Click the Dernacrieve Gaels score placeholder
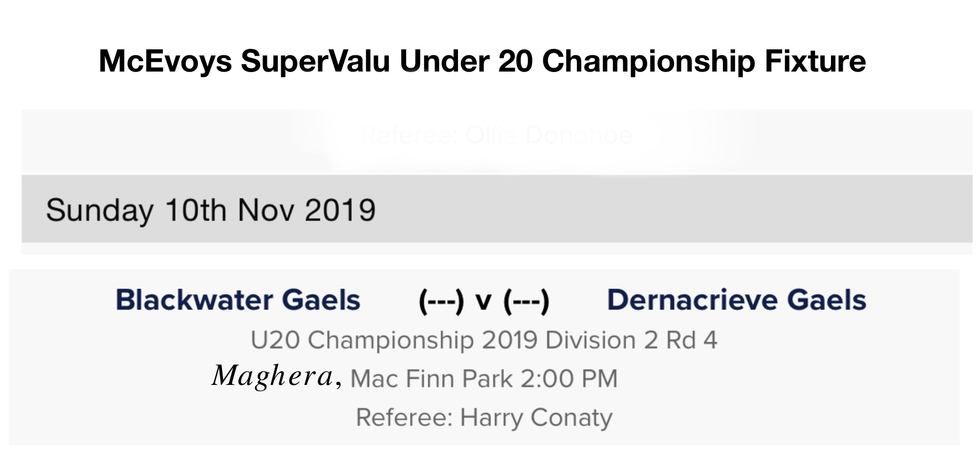The height and width of the screenshot is (455, 980). [x=527, y=301]
